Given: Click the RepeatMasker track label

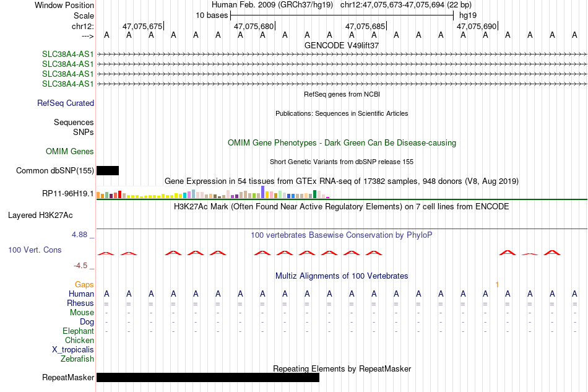Looking at the screenshot, I should click(68, 377).
